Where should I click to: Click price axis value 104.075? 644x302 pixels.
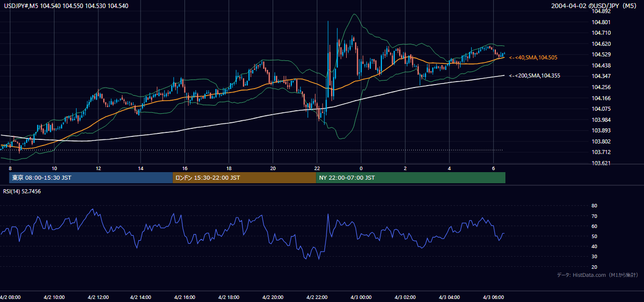click(601, 109)
